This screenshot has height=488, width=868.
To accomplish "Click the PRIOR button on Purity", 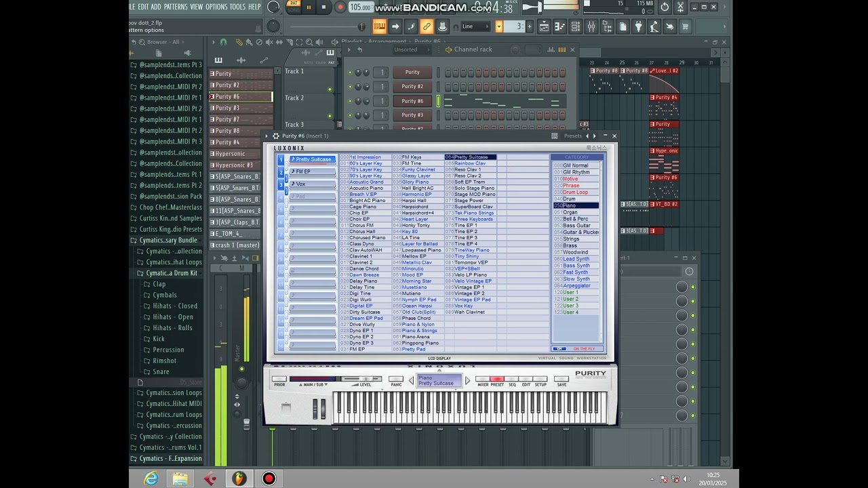I will click(279, 380).
